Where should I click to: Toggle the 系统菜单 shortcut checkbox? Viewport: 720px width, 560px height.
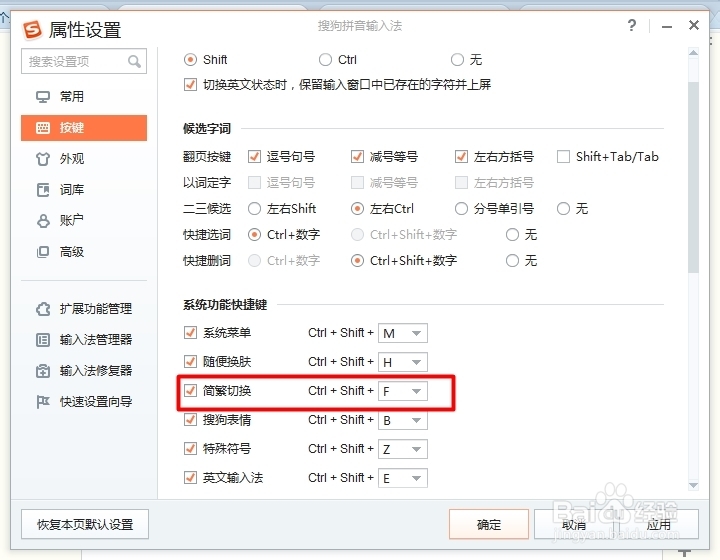pos(190,333)
